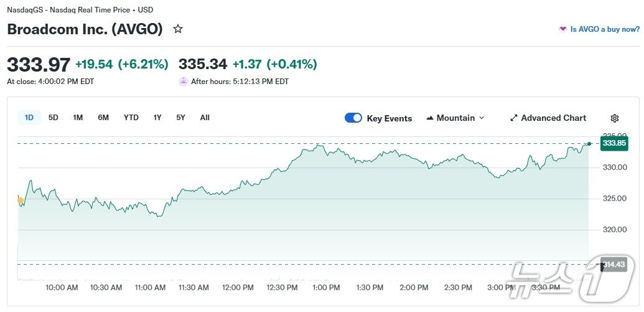Click the yellow key event marker on chart
Viewport: 644px width, 312px height.
pyautogui.click(x=21, y=201)
